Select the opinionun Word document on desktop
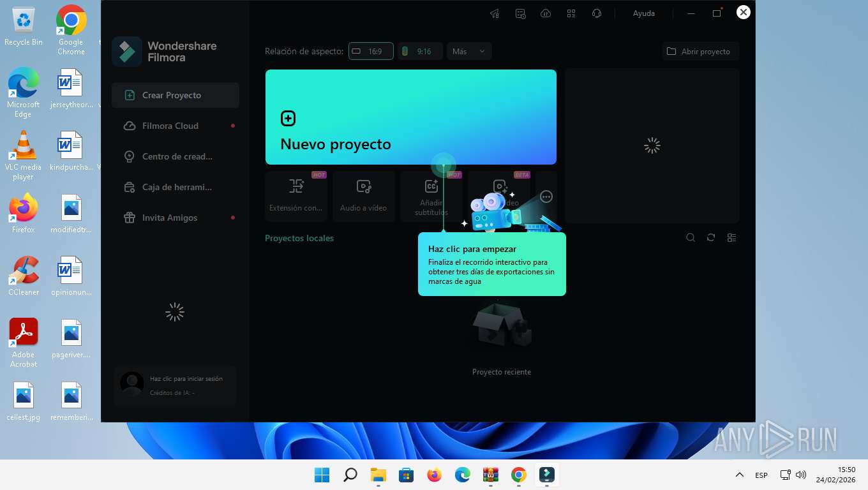The height and width of the screenshot is (490, 868). tap(71, 276)
